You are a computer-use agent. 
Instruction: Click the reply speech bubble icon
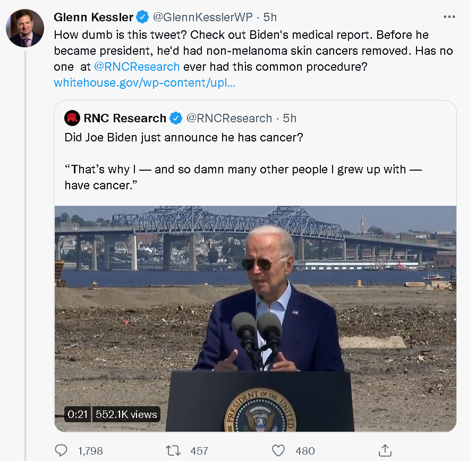click(61, 450)
